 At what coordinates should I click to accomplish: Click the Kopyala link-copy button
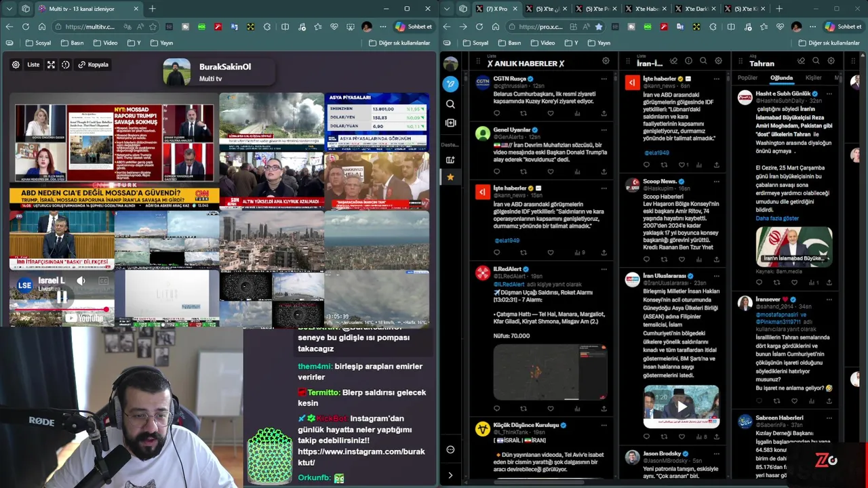(94, 65)
